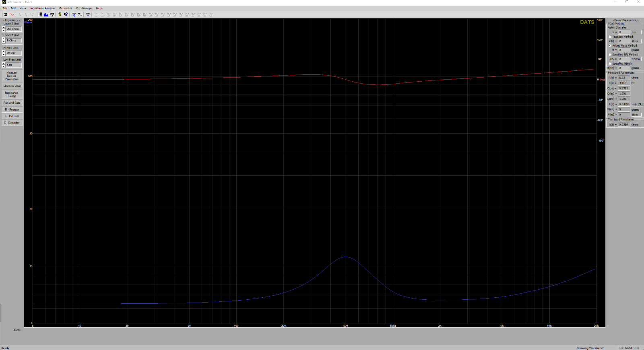The width and height of the screenshot is (644, 350).
Task: Select the Specified M(md) radio button
Action: (610, 64)
